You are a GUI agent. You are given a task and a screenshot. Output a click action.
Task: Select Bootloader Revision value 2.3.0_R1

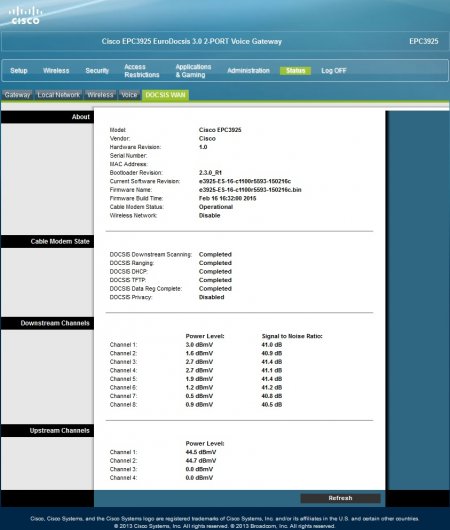(210, 173)
